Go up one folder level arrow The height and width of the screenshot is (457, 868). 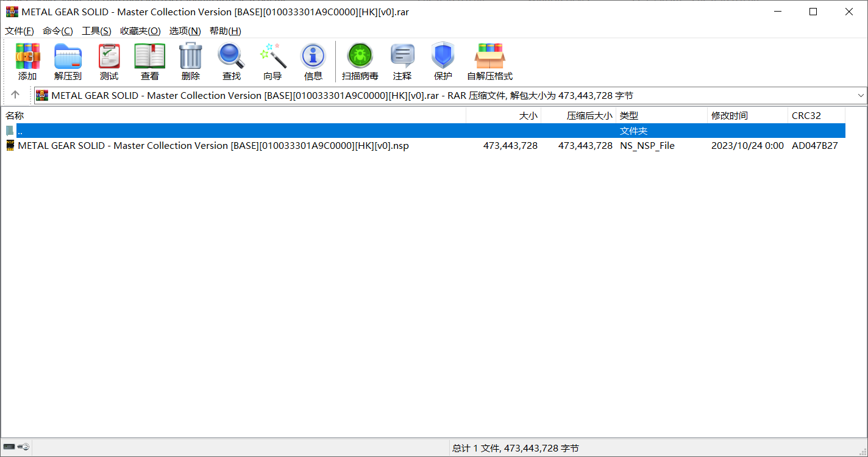point(16,95)
